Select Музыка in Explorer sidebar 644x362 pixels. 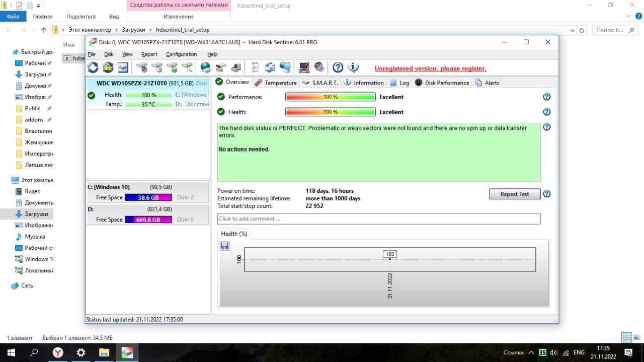(35, 237)
